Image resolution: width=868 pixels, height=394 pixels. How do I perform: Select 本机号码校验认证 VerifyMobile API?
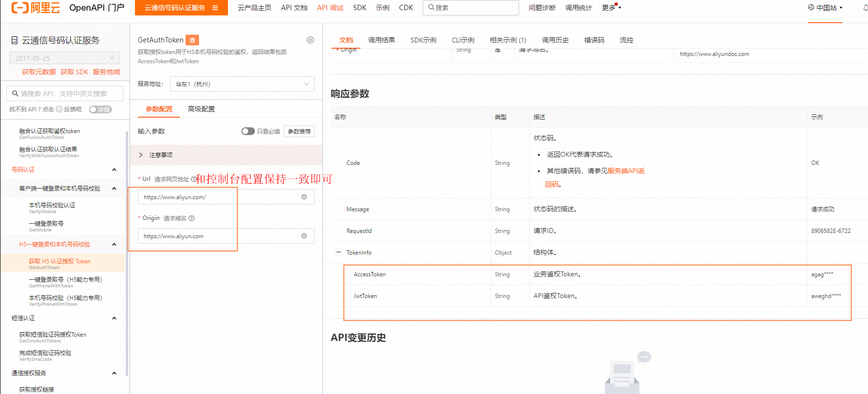coord(52,208)
